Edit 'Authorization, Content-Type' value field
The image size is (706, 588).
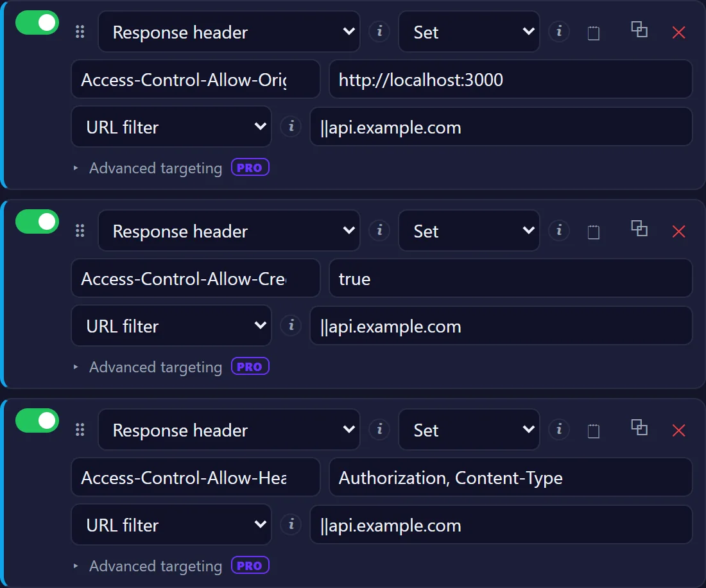(511, 477)
